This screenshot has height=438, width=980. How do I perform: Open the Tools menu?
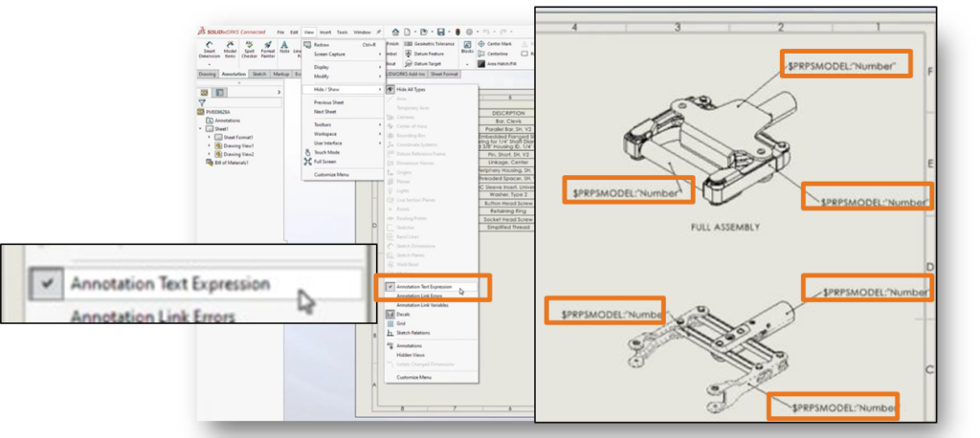point(343,32)
